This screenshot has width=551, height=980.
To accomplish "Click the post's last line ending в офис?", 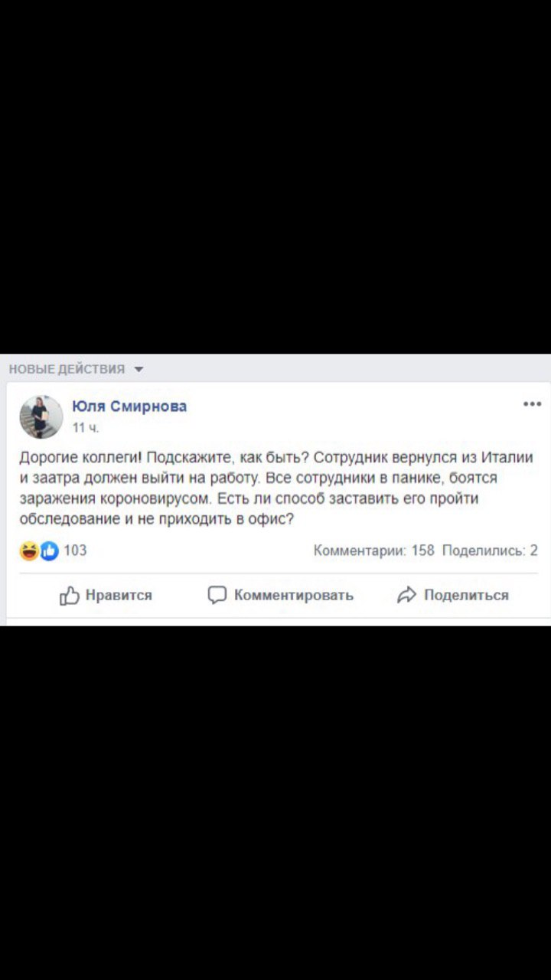I will [x=157, y=518].
